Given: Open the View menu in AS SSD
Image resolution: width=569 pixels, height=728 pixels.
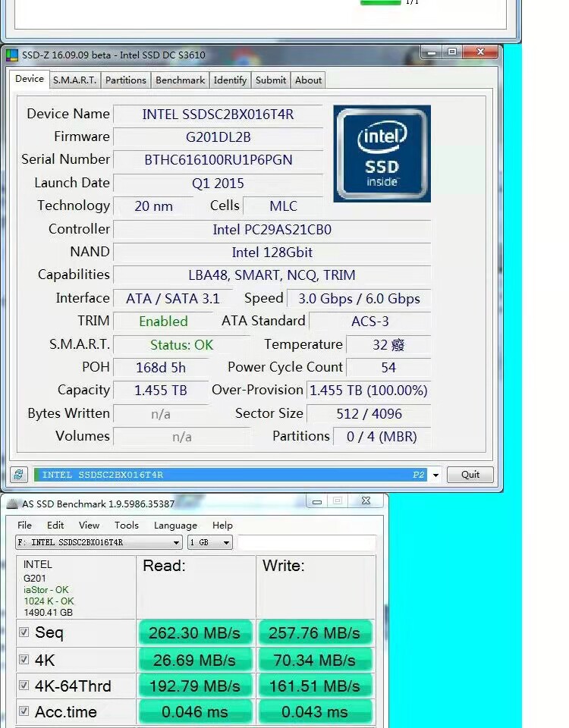Looking at the screenshot, I should click(x=89, y=525).
